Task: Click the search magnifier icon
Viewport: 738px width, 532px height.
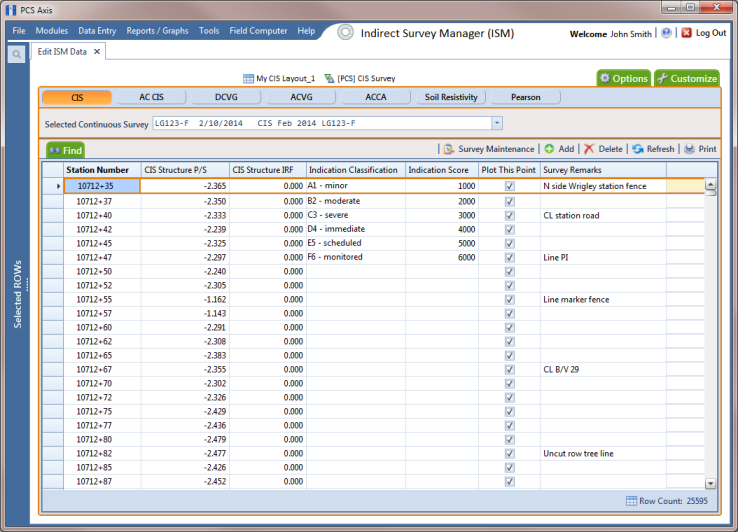Action: [16, 55]
